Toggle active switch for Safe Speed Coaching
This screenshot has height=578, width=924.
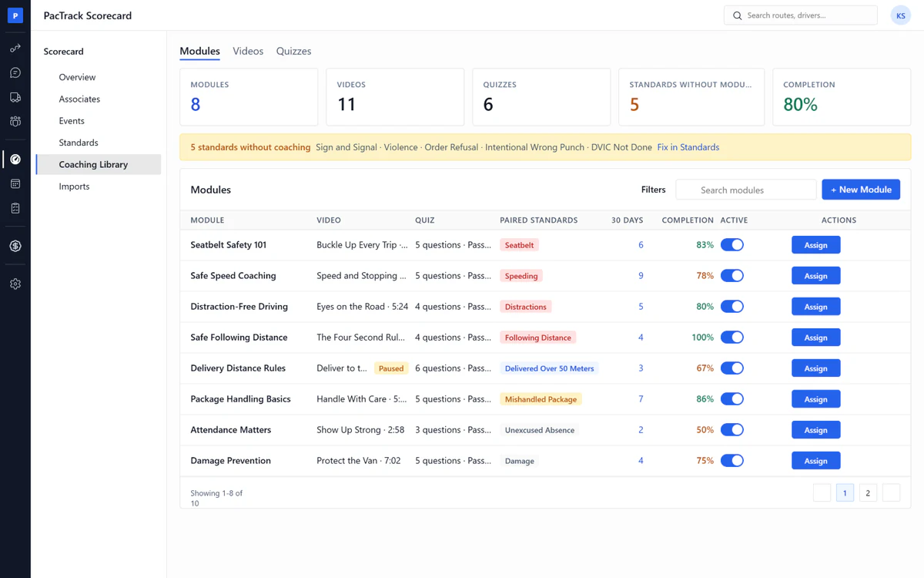pyautogui.click(x=732, y=276)
